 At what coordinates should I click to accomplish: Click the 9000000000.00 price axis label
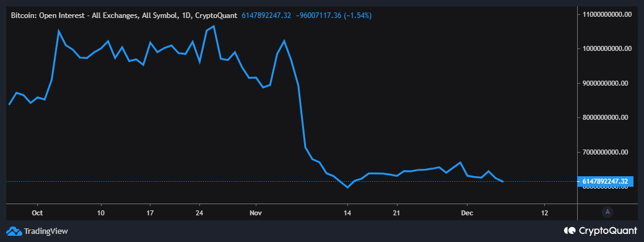[x=606, y=83]
